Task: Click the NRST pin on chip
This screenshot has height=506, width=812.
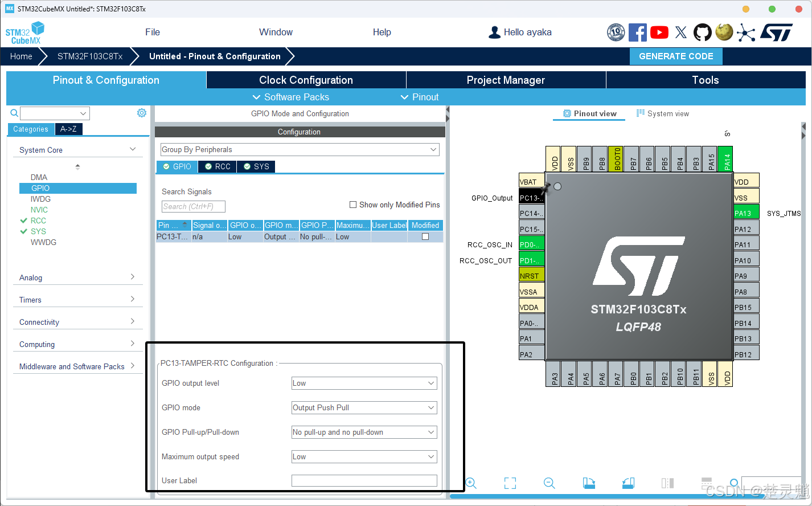Action: coord(531,276)
